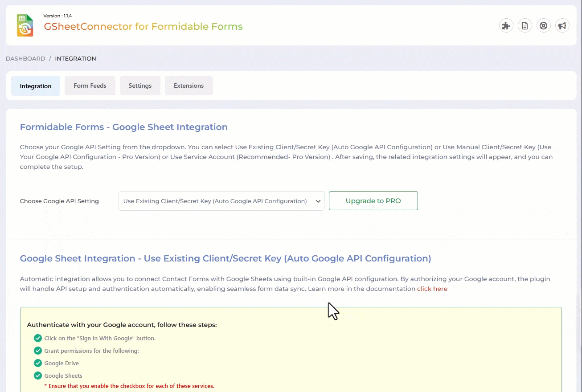
Task: Click the red "Ensure that you enable the checkbox" note
Action: click(x=129, y=386)
